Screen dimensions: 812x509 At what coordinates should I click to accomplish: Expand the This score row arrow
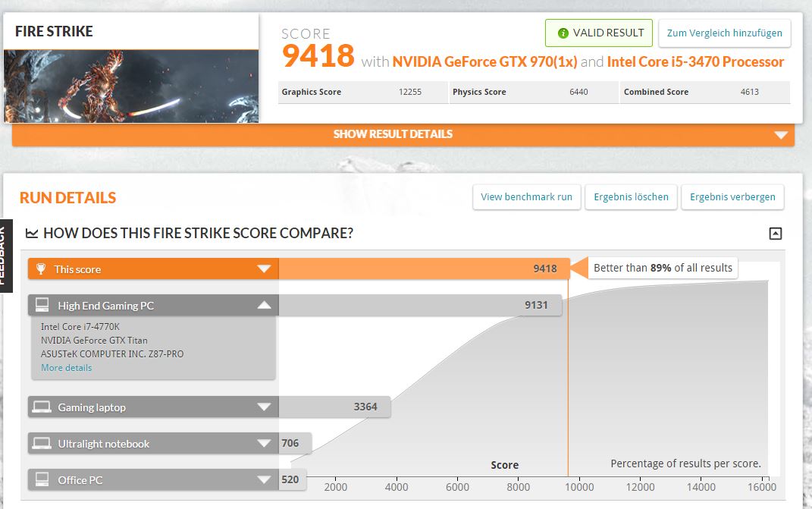[x=264, y=269]
